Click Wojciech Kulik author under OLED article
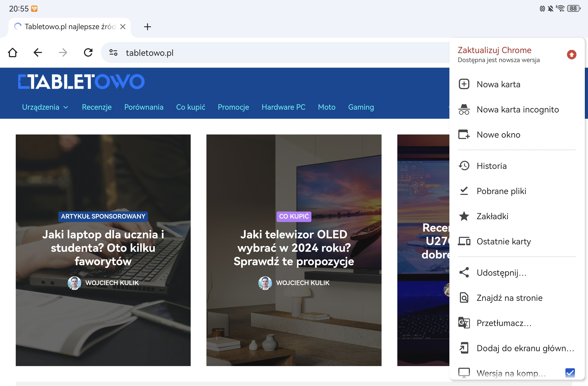 tap(303, 283)
